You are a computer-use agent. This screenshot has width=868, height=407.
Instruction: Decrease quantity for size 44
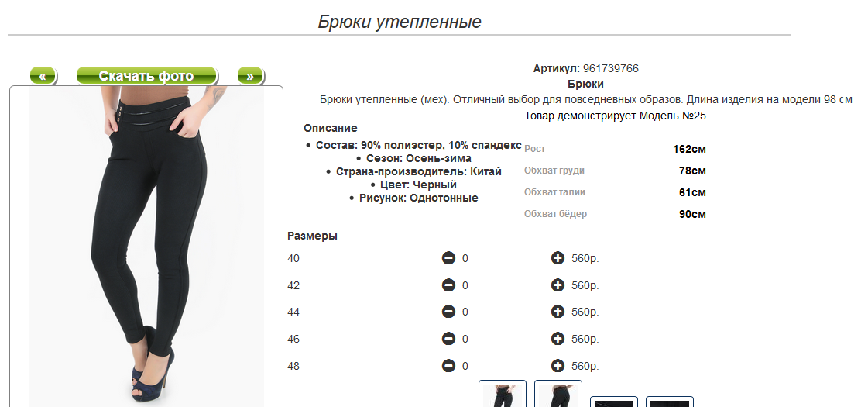448,312
